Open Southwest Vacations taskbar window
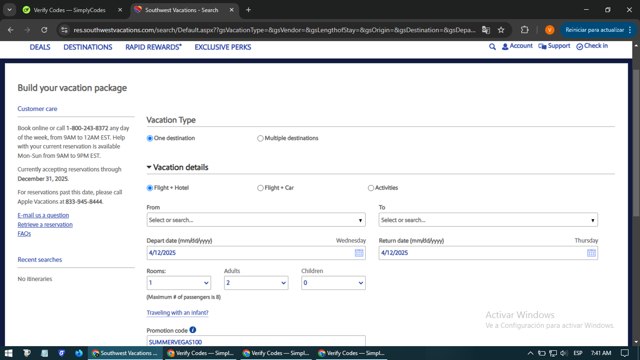The height and width of the screenshot is (360, 640). click(x=125, y=353)
